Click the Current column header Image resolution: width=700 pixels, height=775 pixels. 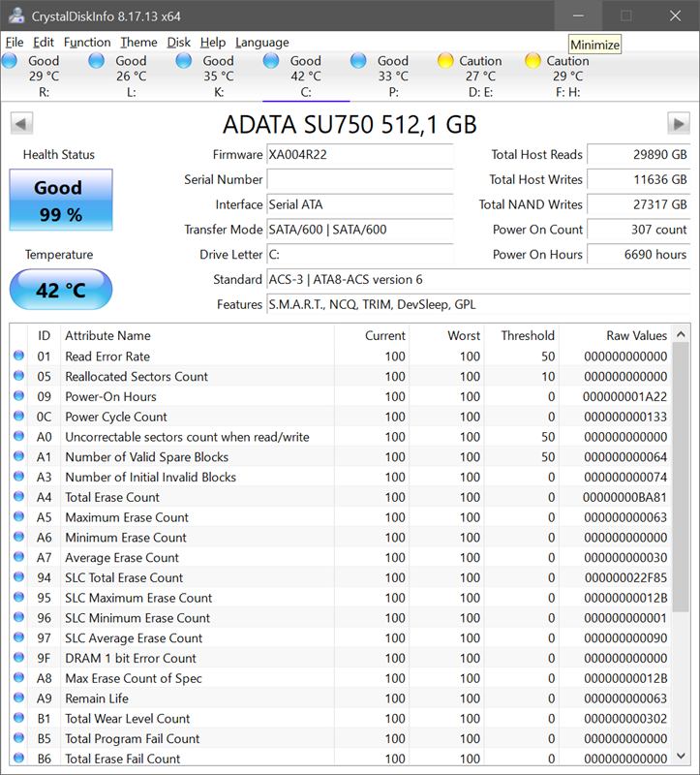point(372,335)
